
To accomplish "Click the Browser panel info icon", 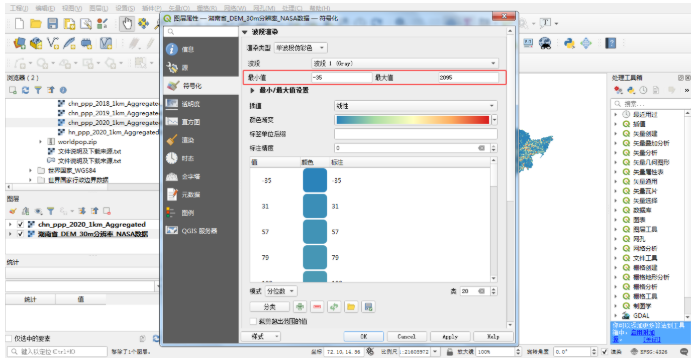I will coord(63,90).
